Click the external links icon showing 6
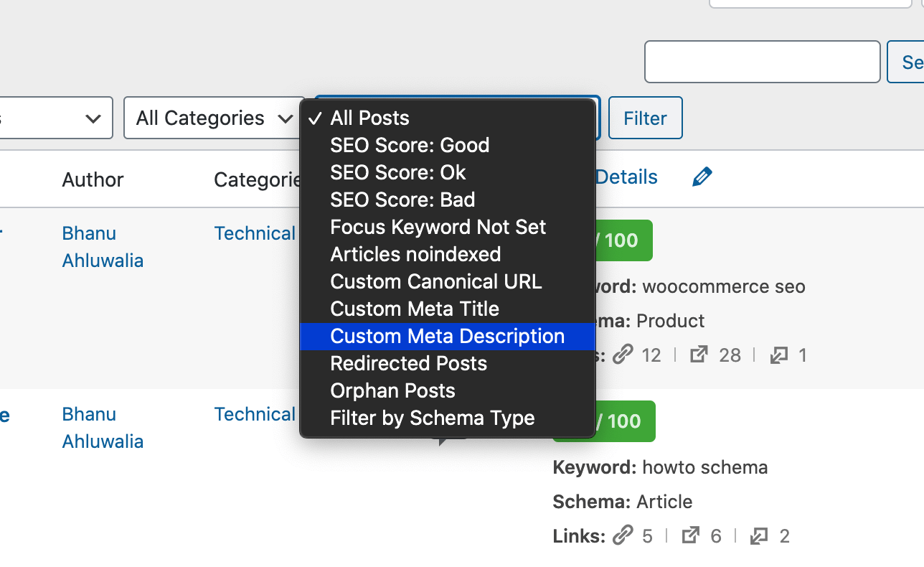 click(x=690, y=535)
